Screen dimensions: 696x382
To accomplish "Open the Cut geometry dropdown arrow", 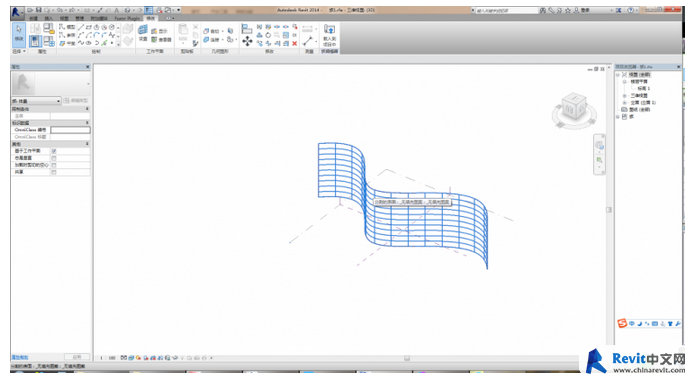I will (x=222, y=31).
